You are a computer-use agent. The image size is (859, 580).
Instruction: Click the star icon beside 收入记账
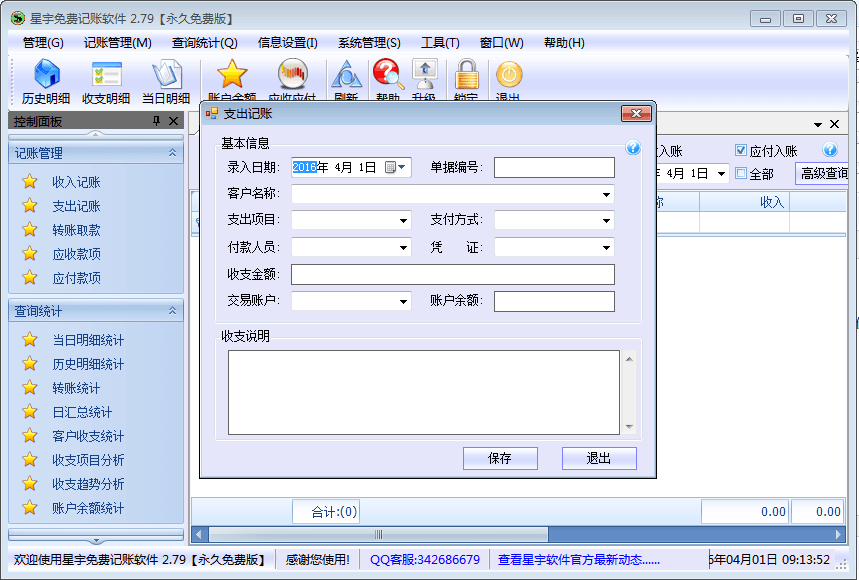point(30,182)
